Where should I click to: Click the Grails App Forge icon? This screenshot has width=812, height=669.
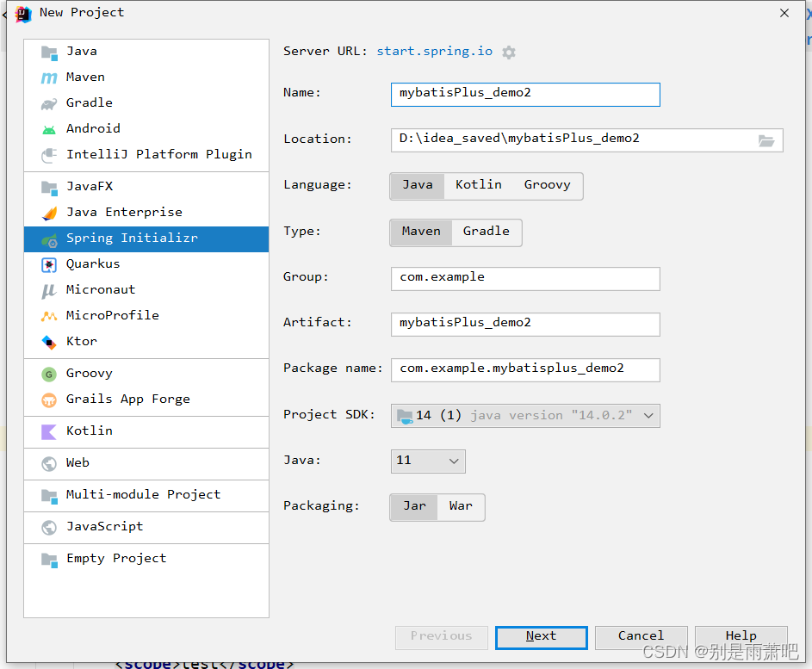click(x=49, y=400)
